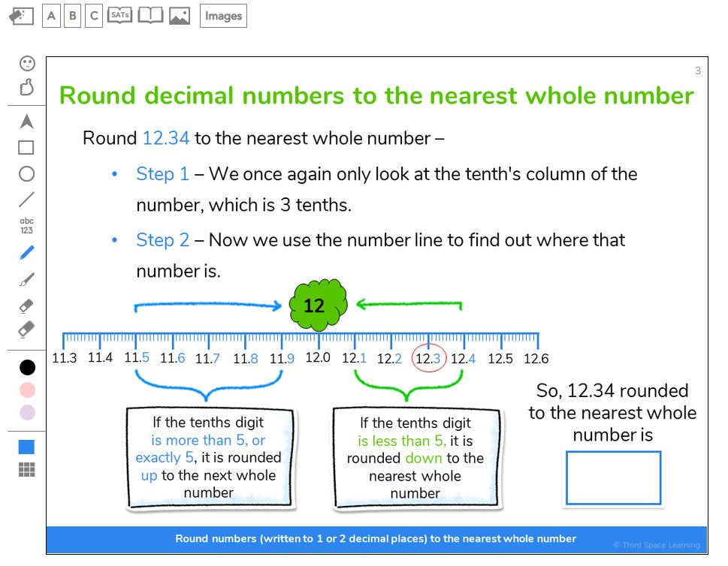Choose the pink color swatch

[x=27, y=390]
